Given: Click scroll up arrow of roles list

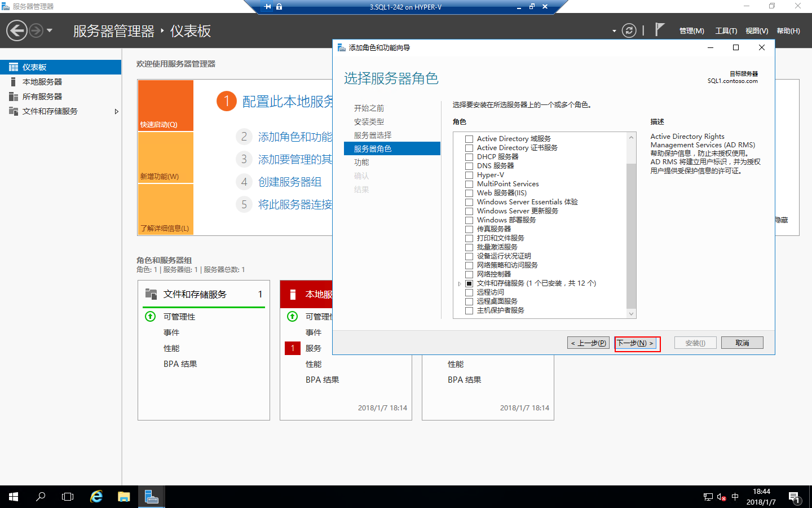Looking at the screenshot, I should (x=631, y=137).
